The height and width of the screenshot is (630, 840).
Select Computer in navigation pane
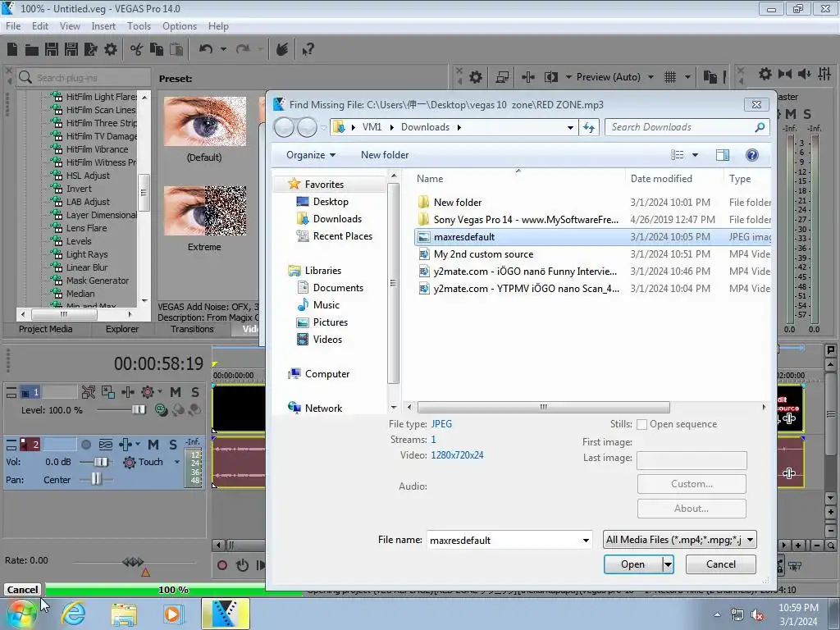[326, 374]
